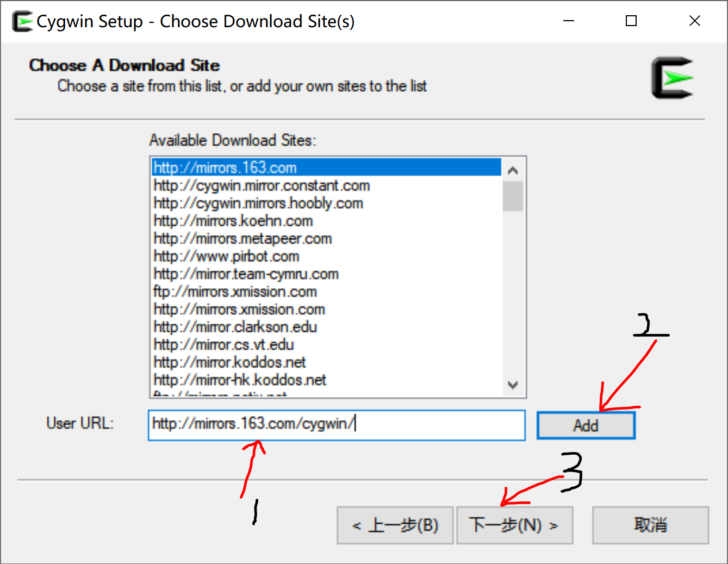Click the Cygwin icon in title bar
728x564 pixels.
(x=22, y=21)
